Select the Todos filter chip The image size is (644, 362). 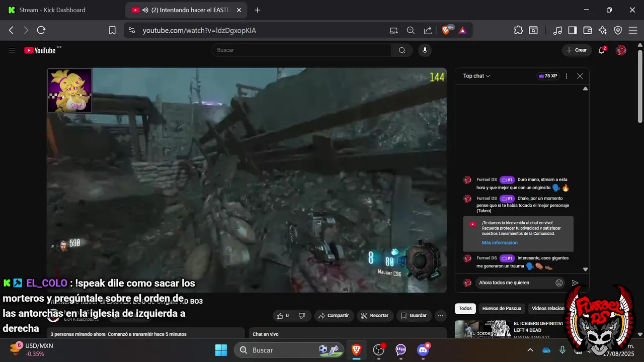pos(465,308)
